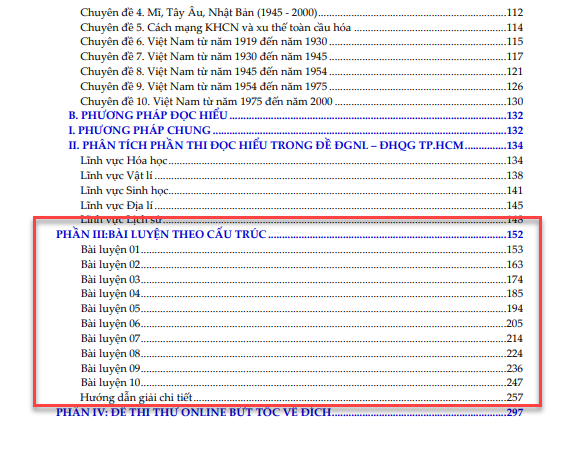The width and height of the screenshot is (576, 472).
Task: Open the Bài luyện 01 contents entry
Action: coord(302,249)
